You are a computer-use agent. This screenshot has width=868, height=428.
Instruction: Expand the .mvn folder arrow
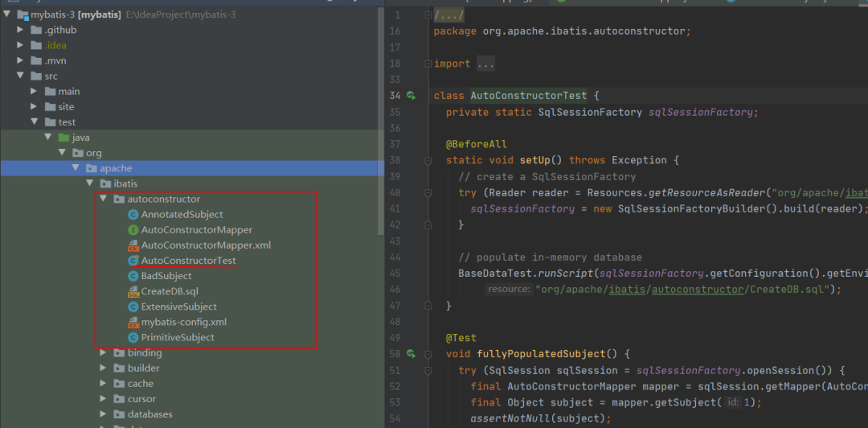(20, 60)
